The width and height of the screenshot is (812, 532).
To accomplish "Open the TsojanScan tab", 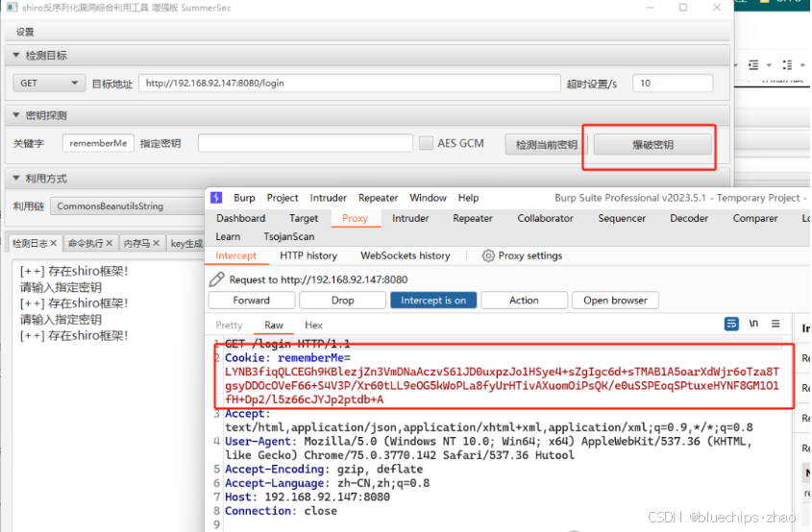I will point(289,236).
